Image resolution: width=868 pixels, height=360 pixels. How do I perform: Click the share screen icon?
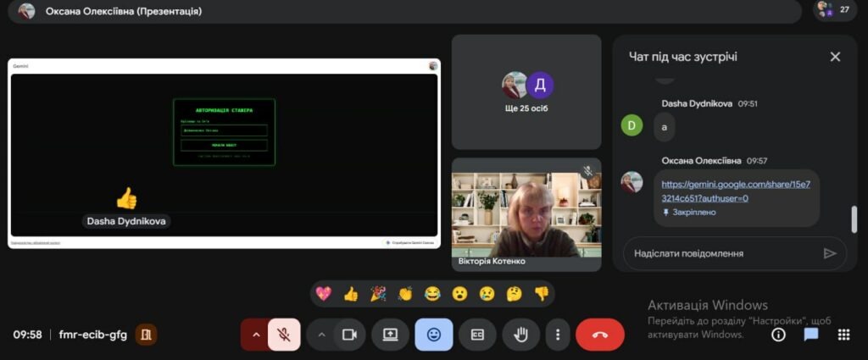[x=390, y=335]
